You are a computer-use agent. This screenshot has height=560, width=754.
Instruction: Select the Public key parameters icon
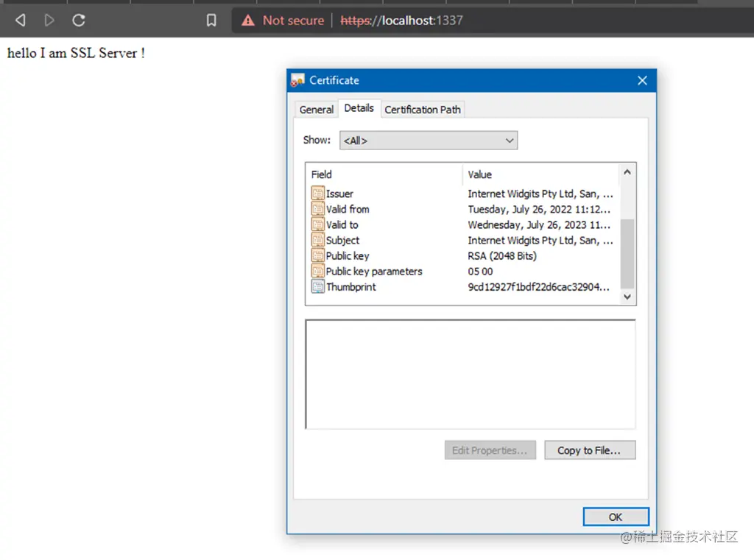pyautogui.click(x=318, y=271)
